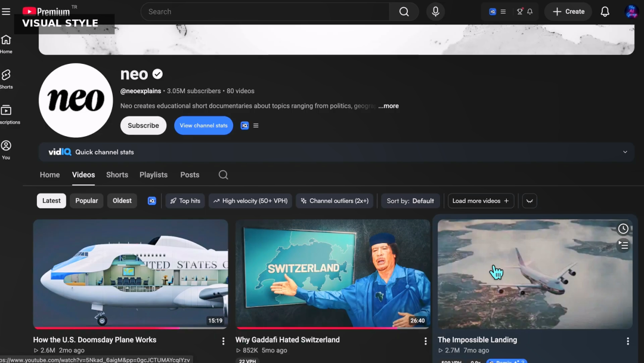This screenshot has height=363, width=644.
Task: Open Gaddafi Switzerland video thumbnail
Action: pos(333,274)
